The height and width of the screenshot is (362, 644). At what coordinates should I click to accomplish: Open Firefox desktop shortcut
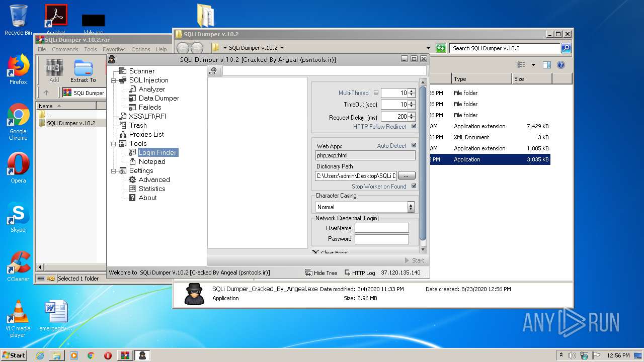[x=18, y=69]
